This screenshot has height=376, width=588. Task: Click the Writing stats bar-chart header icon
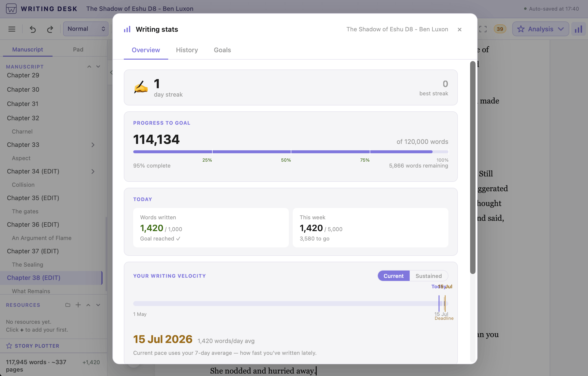click(x=127, y=30)
